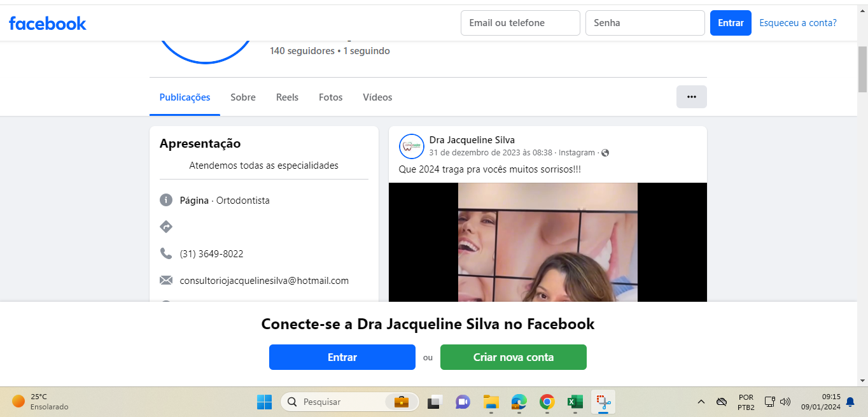Go to the Fotos tab
This screenshot has height=417, width=868.
[330, 97]
